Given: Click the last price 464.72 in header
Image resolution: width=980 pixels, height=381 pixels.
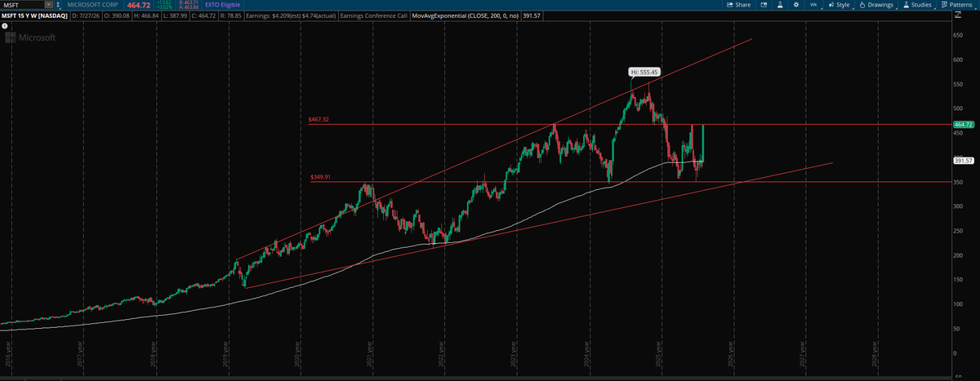Looking at the screenshot, I should click(140, 5).
